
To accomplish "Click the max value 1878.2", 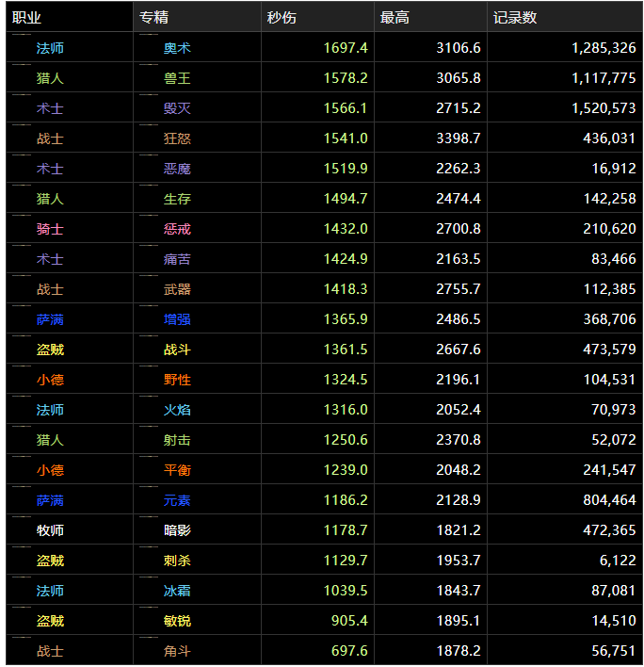I will pyautogui.click(x=459, y=651).
